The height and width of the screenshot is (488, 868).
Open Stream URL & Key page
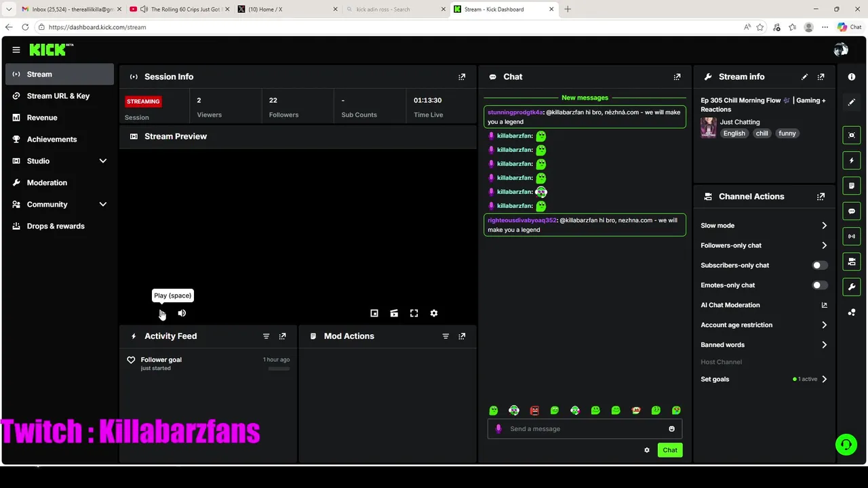click(60, 96)
